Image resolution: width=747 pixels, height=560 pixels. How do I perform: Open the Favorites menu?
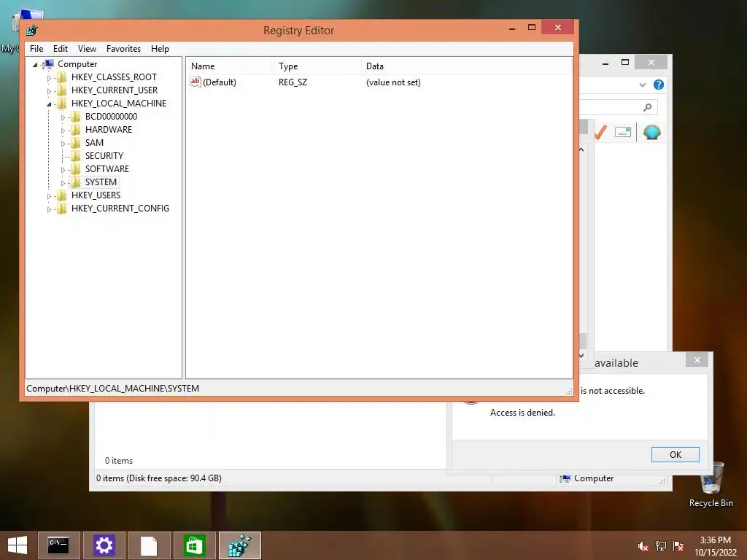pos(123,49)
